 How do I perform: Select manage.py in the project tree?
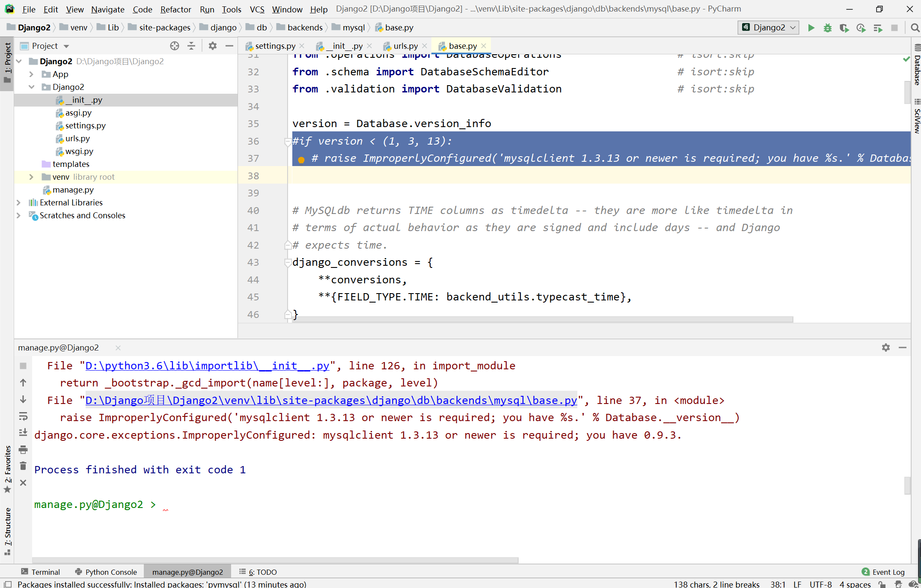73,190
